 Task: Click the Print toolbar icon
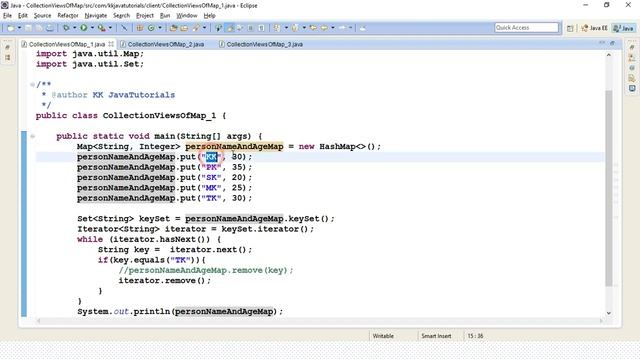tap(50, 28)
